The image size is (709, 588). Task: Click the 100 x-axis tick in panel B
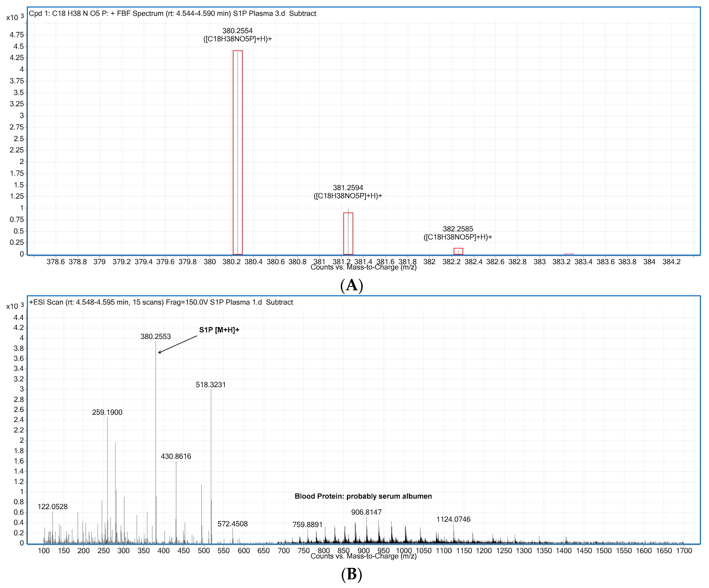tap(44, 550)
